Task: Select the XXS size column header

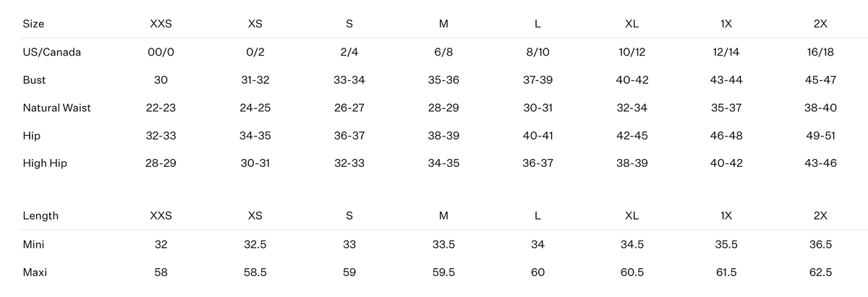Action: [x=161, y=24]
